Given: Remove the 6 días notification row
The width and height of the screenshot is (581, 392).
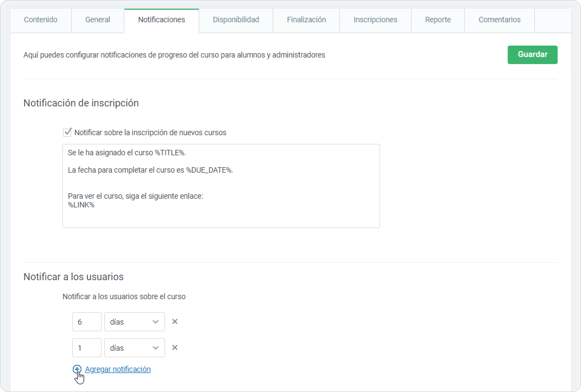Looking at the screenshot, I should click(175, 322).
